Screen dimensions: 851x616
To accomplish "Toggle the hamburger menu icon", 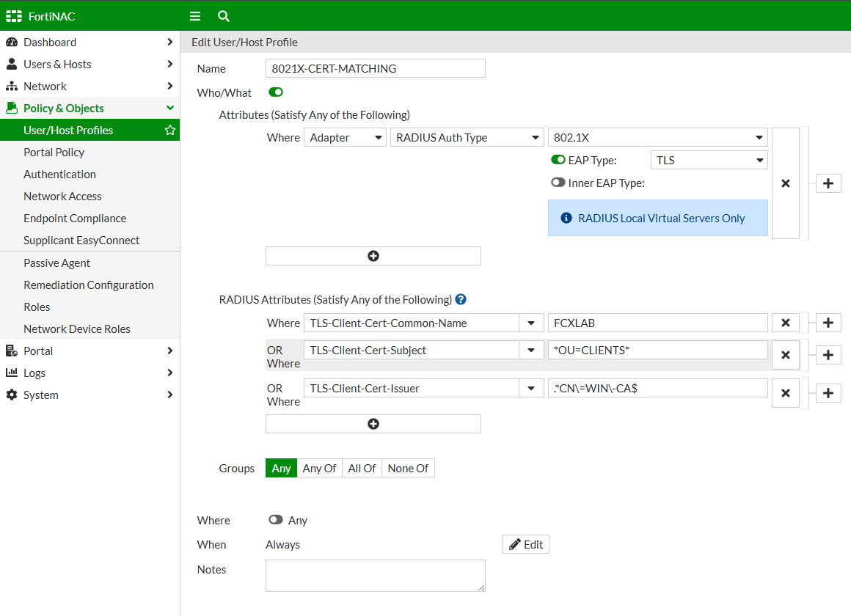I will [195, 16].
